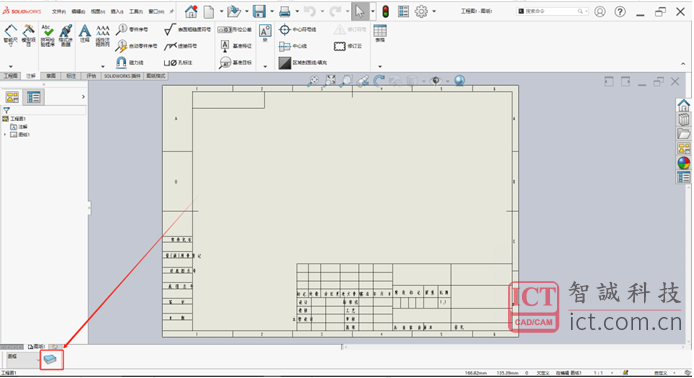Click the Magnetic Line tool
694x378 pixels.
(x=130, y=62)
